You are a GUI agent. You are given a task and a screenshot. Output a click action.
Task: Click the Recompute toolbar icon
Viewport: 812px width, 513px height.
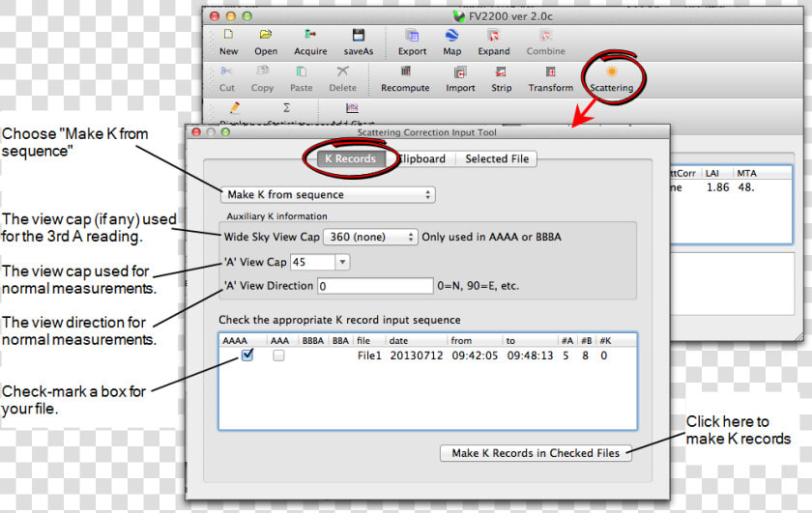tap(405, 71)
